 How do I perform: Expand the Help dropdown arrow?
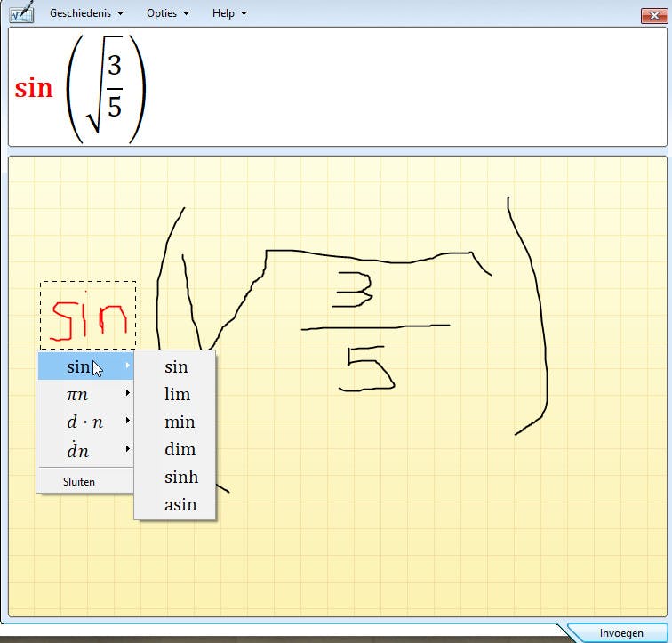point(244,13)
